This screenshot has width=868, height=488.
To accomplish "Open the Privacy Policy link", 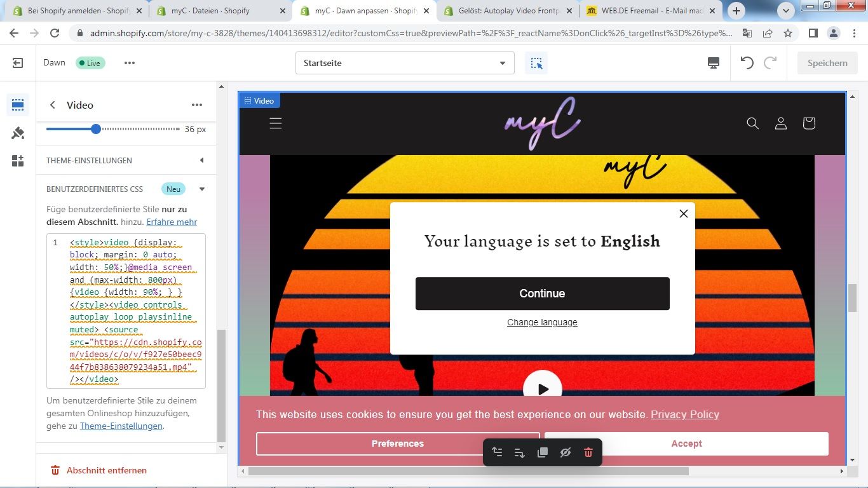I will tap(685, 414).
